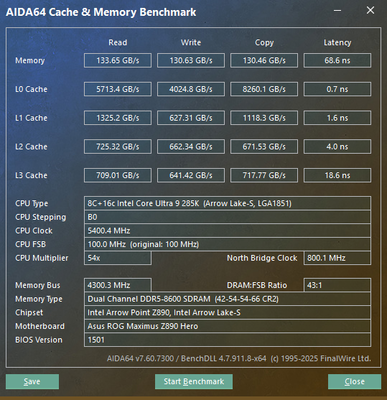Select the Memory Read result field
The image size is (387, 400).
118,60
